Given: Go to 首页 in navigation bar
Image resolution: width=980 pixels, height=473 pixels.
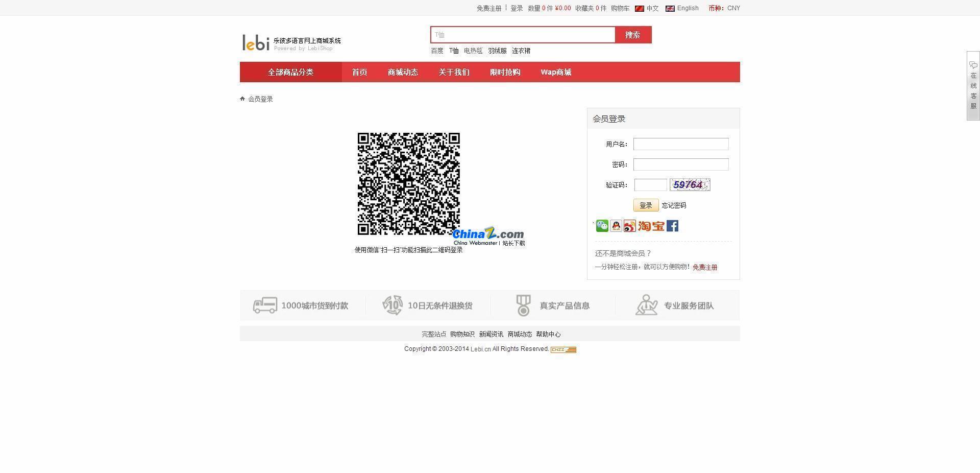Looking at the screenshot, I should click(360, 72).
